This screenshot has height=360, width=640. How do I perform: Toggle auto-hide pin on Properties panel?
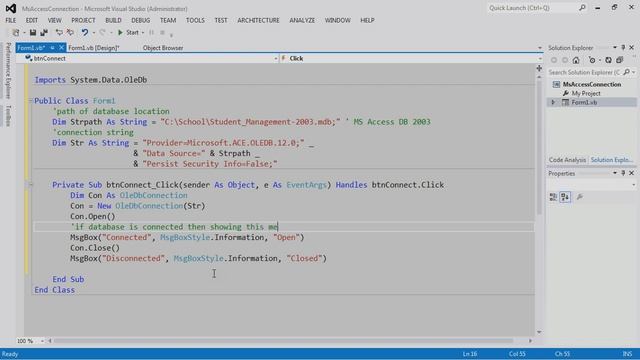click(623, 173)
